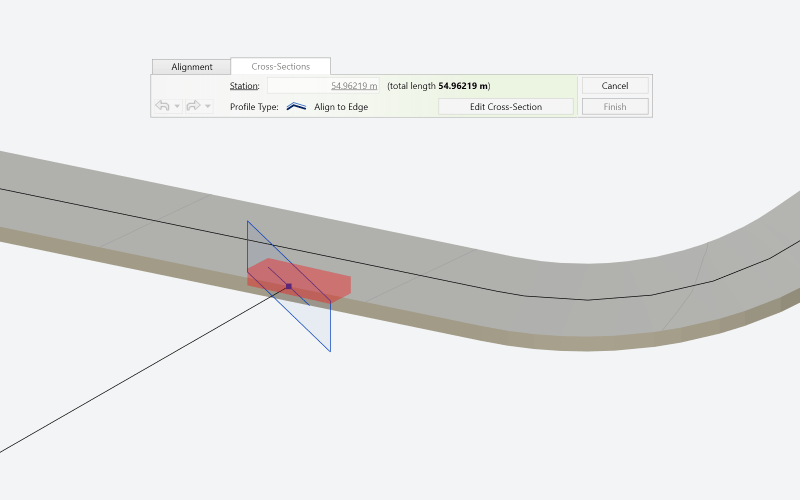This screenshot has height=500, width=800.
Task: Switch to the Alignment tab
Action: (191, 67)
